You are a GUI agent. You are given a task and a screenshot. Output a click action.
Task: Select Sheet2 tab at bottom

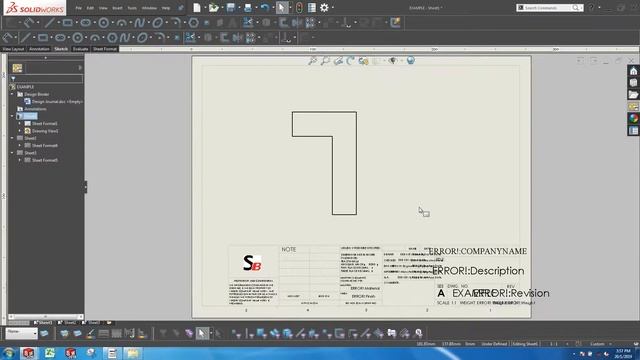point(68,323)
